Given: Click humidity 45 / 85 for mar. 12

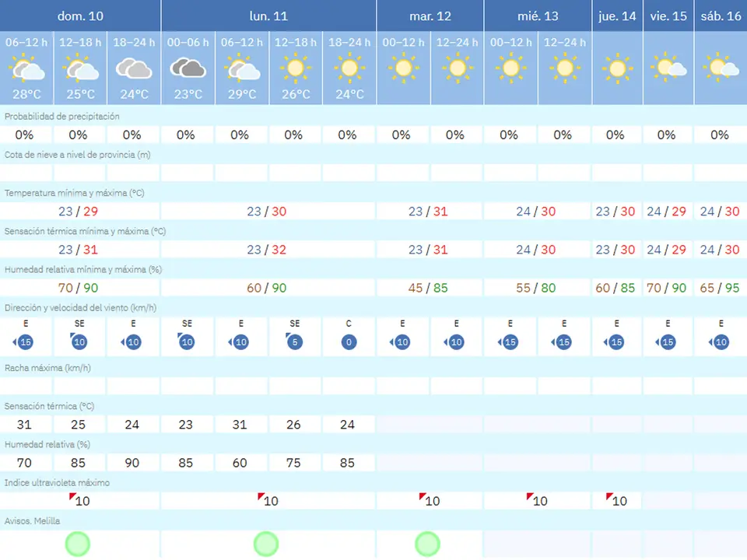Looking at the screenshot, I should [428, 288].
